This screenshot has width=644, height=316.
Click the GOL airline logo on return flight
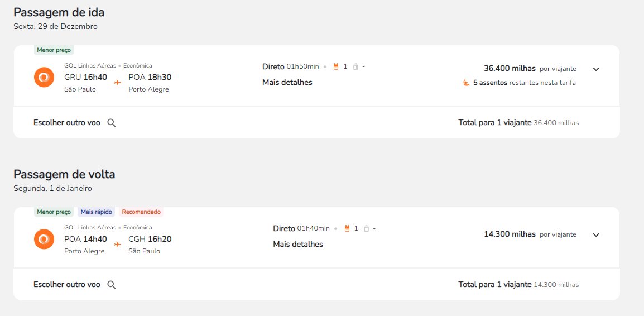click(x=44, y=239)
